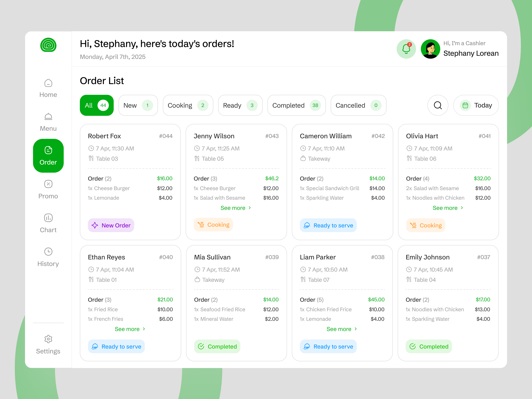Viewport: 532px width, 399px height.
Task: Filter orders by New
Action: (138, 105)
